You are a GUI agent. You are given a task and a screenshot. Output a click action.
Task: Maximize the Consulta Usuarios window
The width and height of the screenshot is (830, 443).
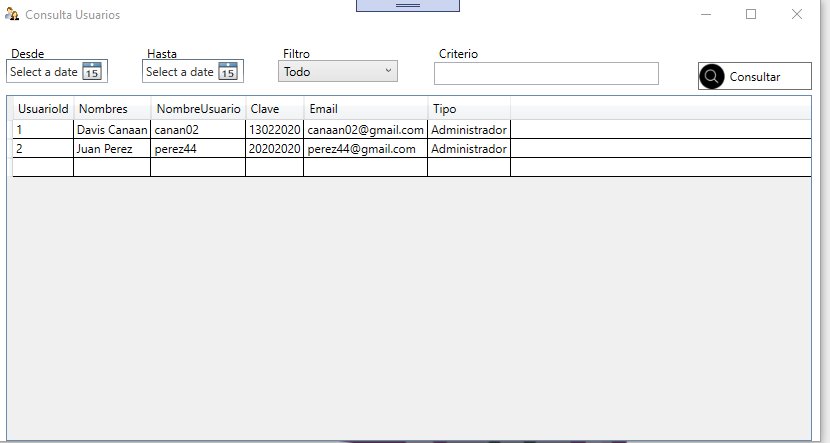tap(751, 14)
